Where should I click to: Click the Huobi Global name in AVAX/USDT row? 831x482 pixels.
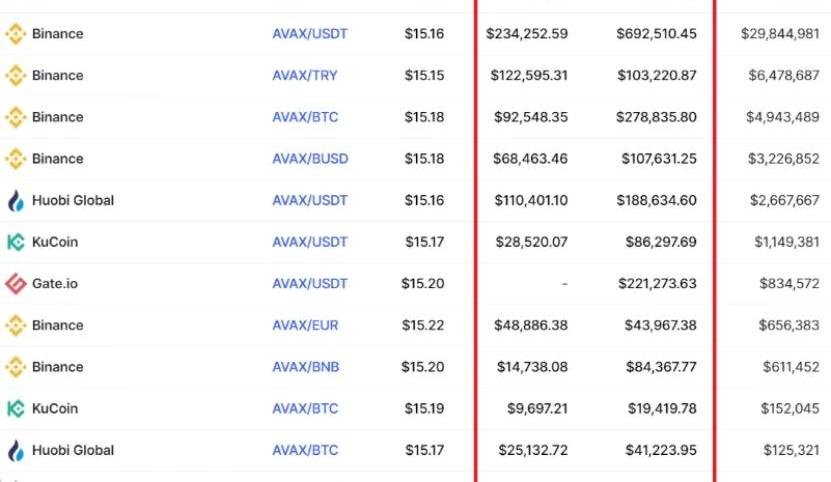73,201
